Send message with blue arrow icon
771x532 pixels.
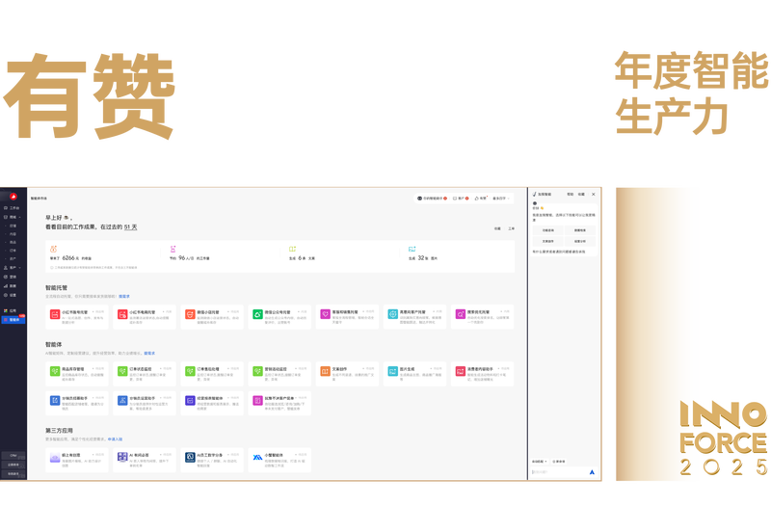pyautogui.click(x=592, y=472)
